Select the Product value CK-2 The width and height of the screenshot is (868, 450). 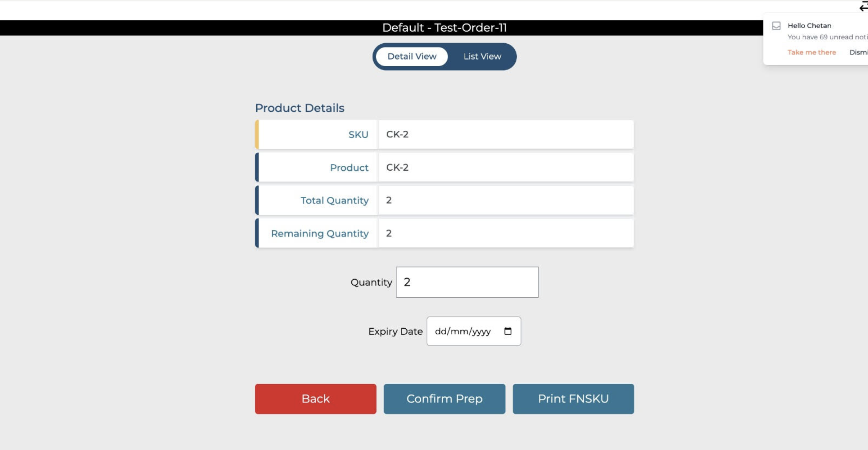(x=397, y=168)
